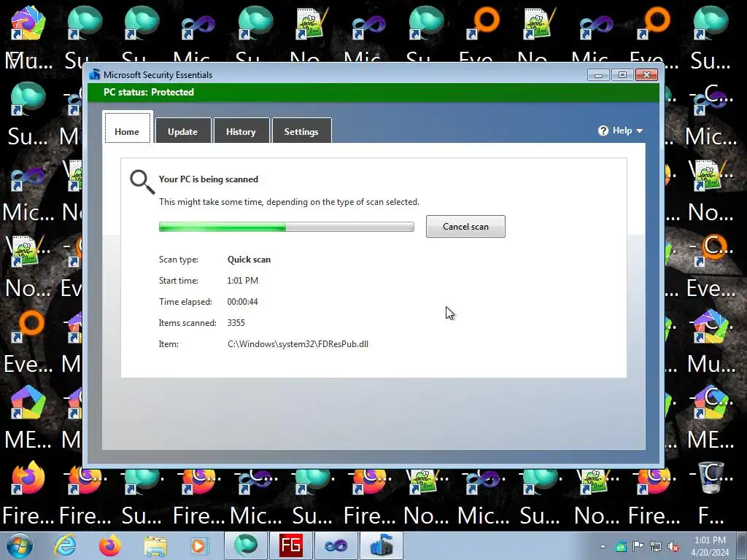Click the 'PC status: Protected' banner text
Viewport: 747px width, 560px height.
click(149, 92)
